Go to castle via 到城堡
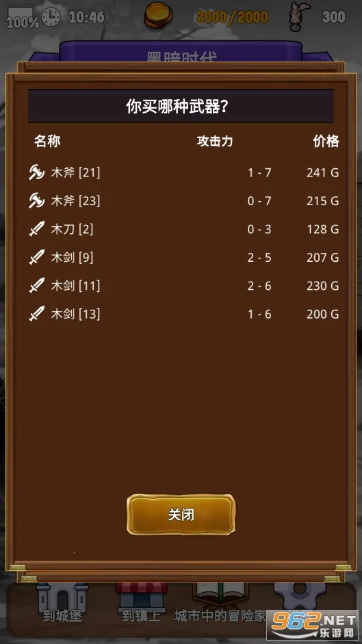Viewport: 362px width, 644px height. tap(62, 602)
